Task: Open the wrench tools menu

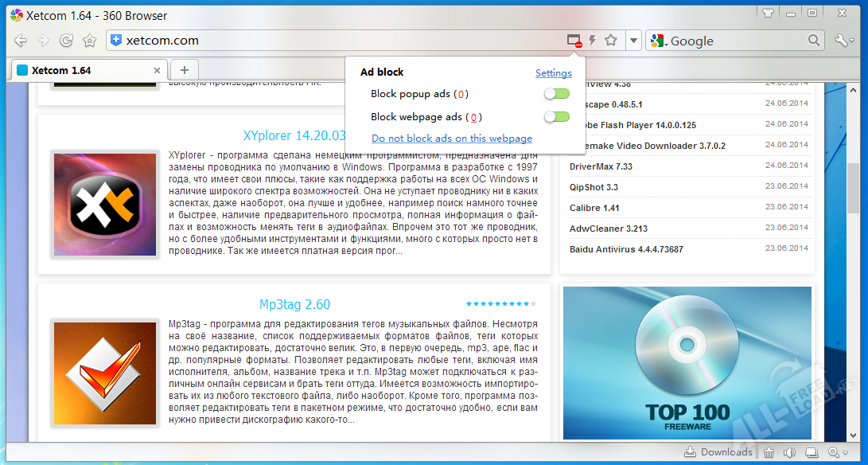Action: (x=843, y=41)
